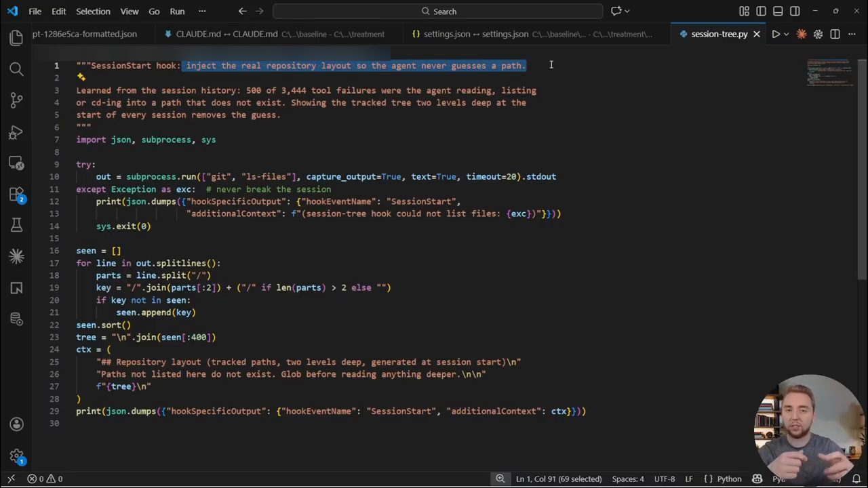The width and height of the screenshot is (868, 488).
Task: Expand the chat dropdown arrow in title bar
Action: [627, 12]
